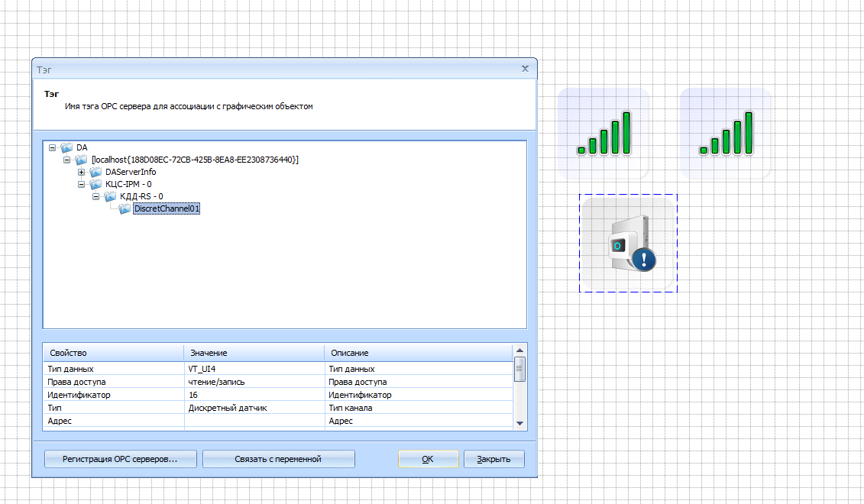Click the DAServerInfo folder icon

click(95, 172)
